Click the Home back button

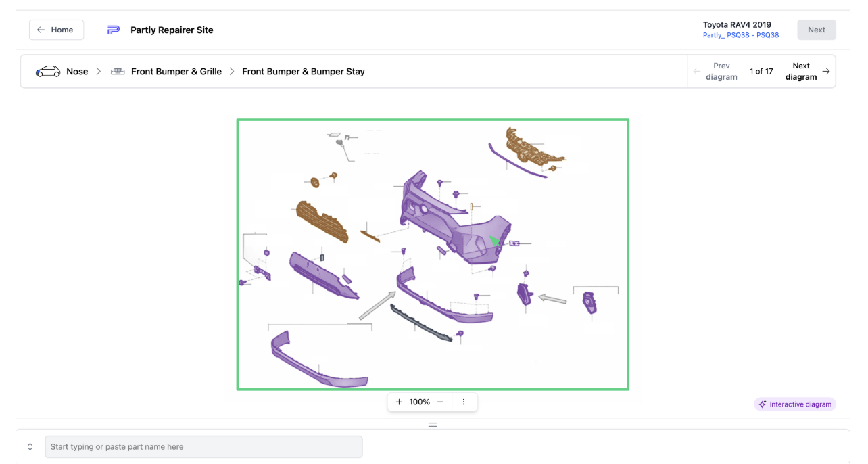click(x=56, y=30)
